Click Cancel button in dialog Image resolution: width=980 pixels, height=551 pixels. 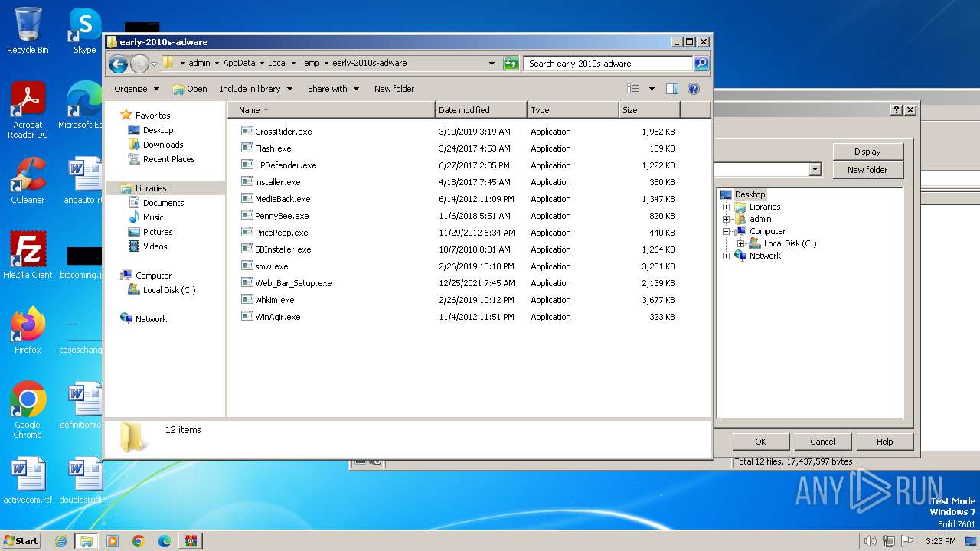pyautogui.click(x=822, y=442)
